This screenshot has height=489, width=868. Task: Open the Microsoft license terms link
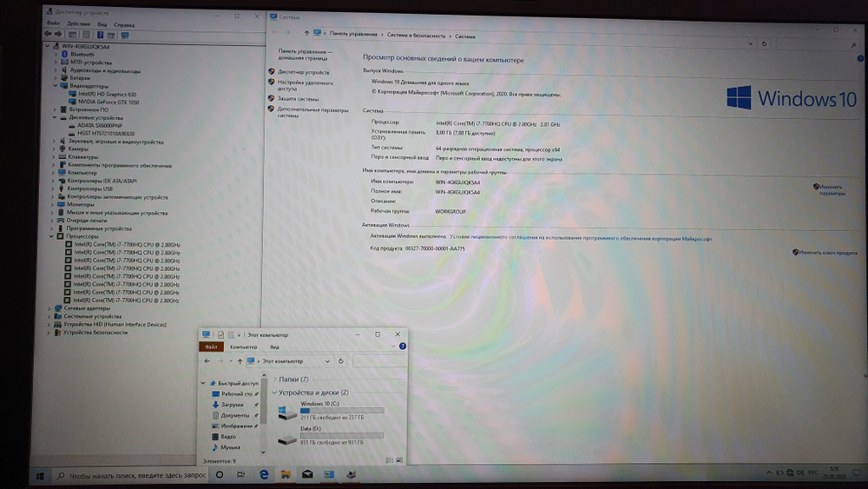pyautogui.click(x=581, y=239)
